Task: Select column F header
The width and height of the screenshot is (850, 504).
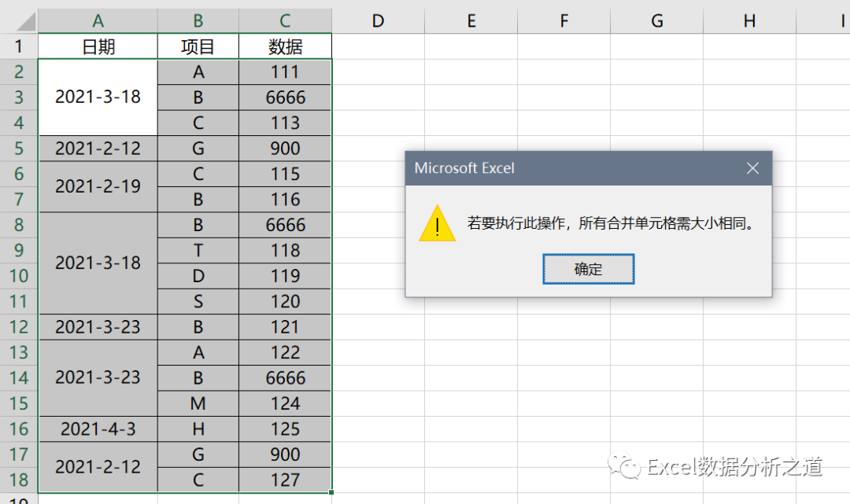Action: (564, 21)
